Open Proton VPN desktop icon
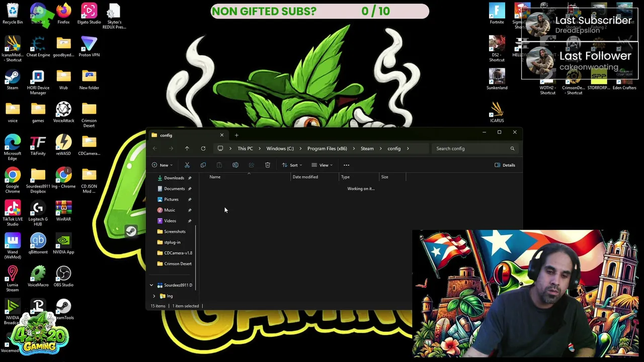The image size is (644, 362). (89, 47)
